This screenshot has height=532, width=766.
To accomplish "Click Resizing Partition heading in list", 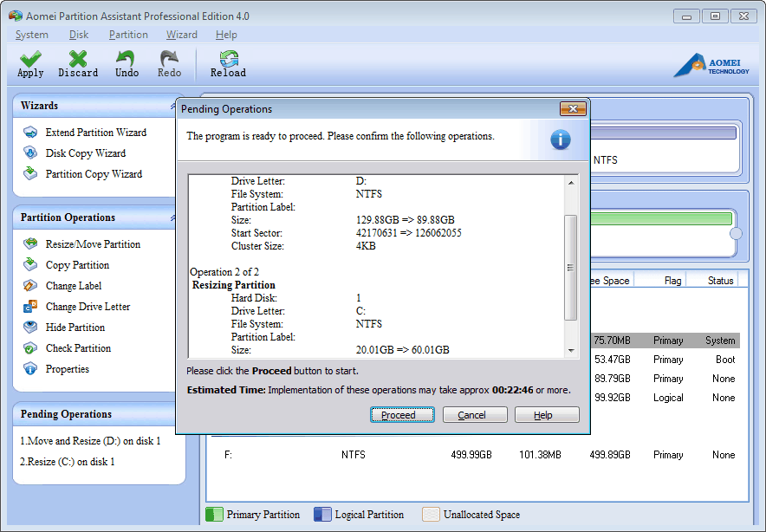I will point(233,285).
